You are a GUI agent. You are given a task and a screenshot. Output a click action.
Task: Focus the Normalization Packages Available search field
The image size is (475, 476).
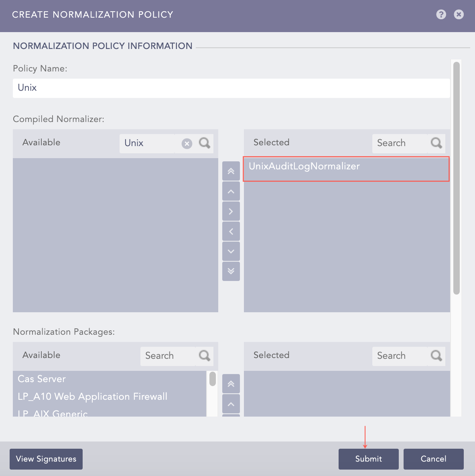168,356
